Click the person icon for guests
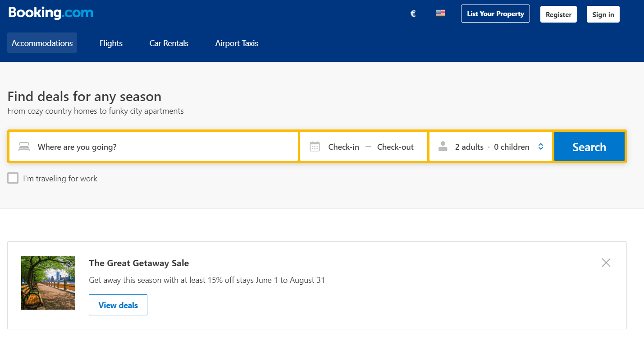 tap(443, 147)
